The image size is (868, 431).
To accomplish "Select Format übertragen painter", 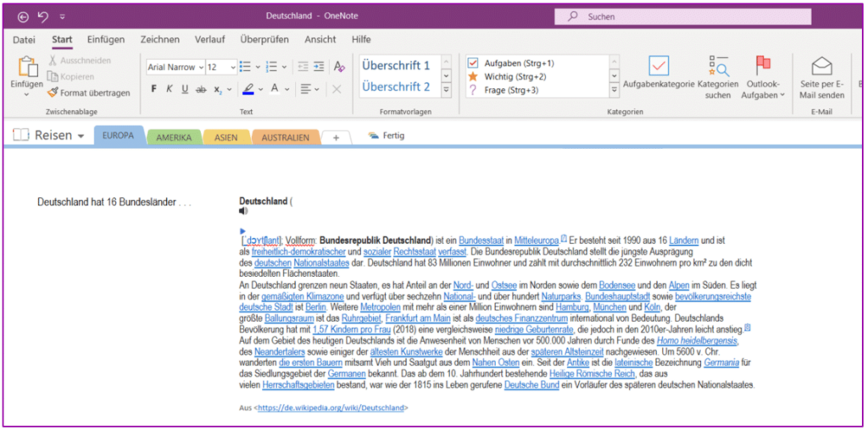I will click(88, 93).
